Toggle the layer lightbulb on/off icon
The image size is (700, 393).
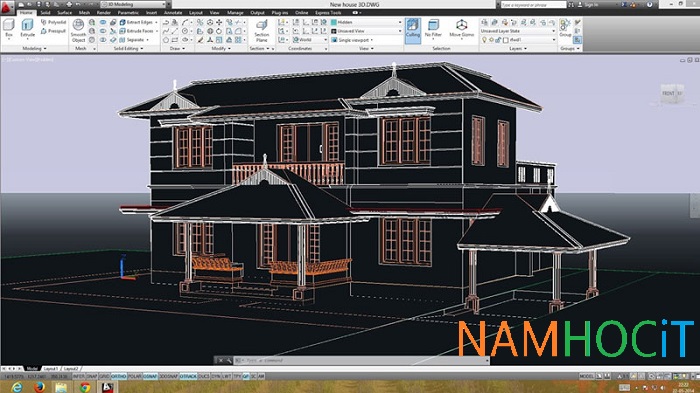tap(484, 40)
